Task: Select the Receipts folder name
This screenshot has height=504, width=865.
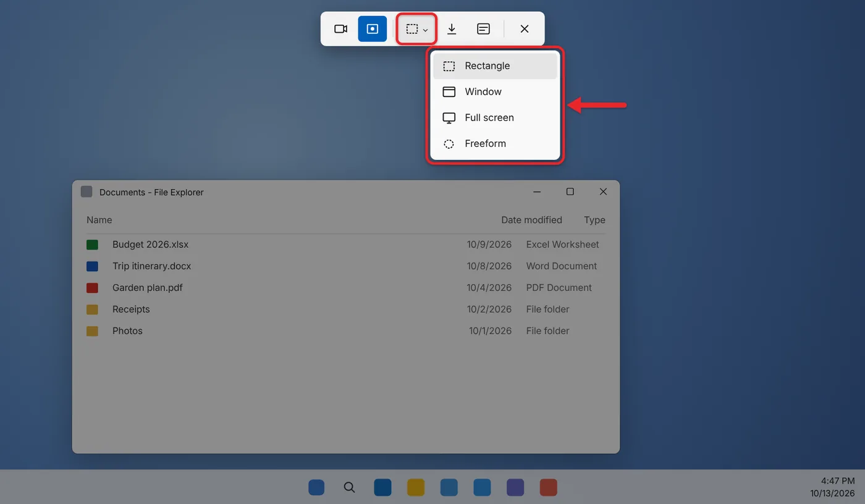Action: click(131, 309)
